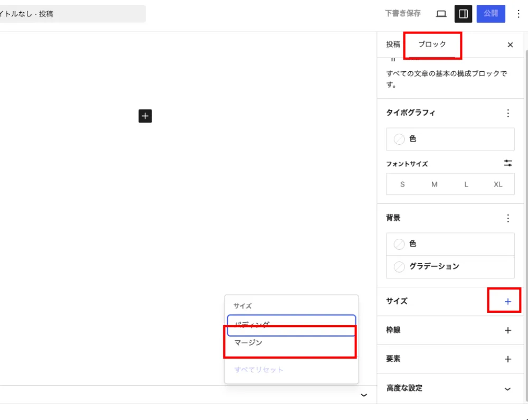The image size is (528, 420).
Task: Click 下書き保存 to save draft
Action: [403, 14]
